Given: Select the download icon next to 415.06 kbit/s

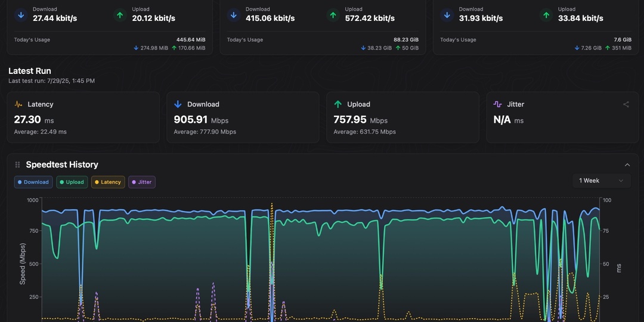Looking at the screenshot, I should click(234, 15).
